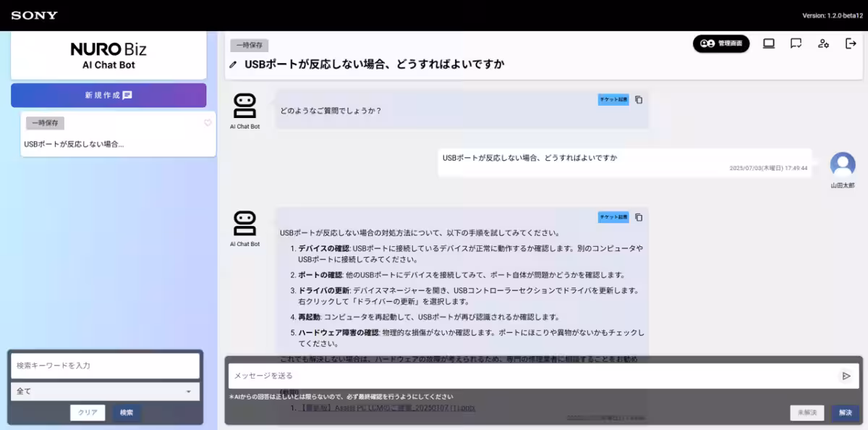Log out using the logout icon
The height and width of the screenshot is (430, 868).
849,43
